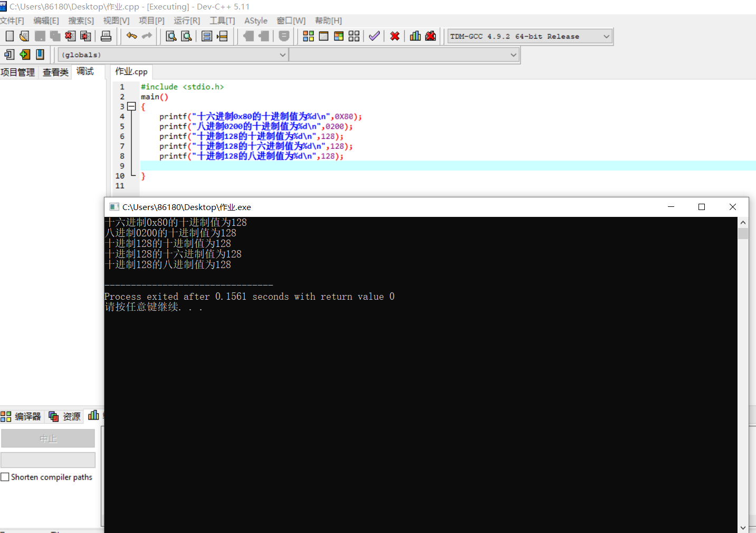Click the console scrollbar down arrow
This screenshot has height=533, width=756.
pos(743,527)
